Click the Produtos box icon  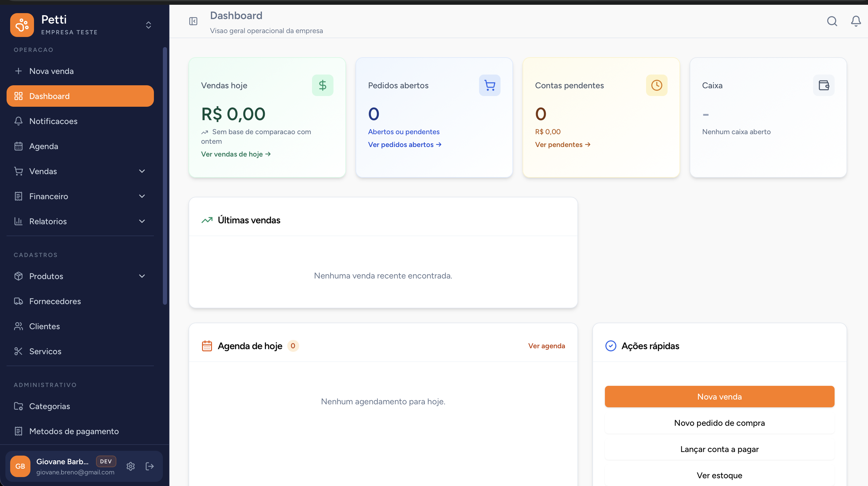coord(18,276)
